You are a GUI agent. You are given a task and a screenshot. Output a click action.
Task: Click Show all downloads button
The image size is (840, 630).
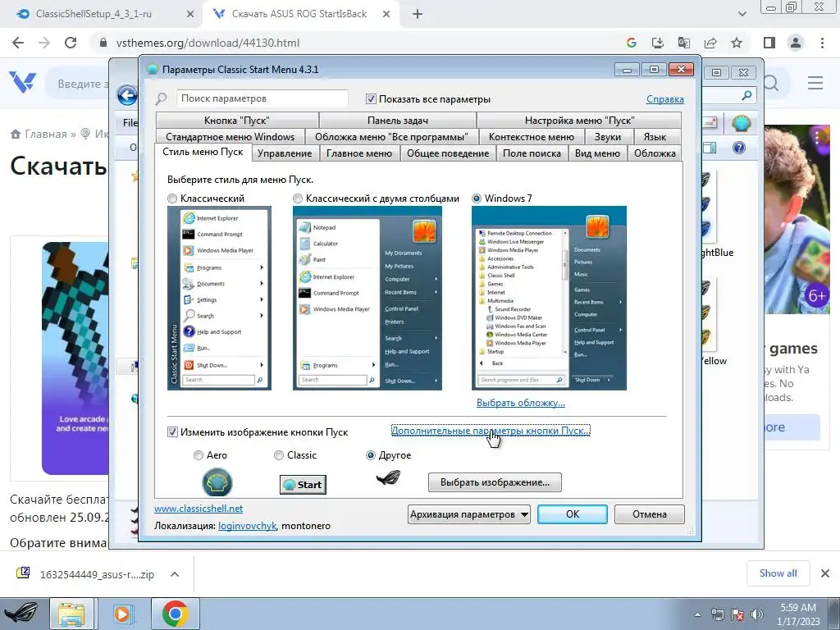(x=778, y=573)
